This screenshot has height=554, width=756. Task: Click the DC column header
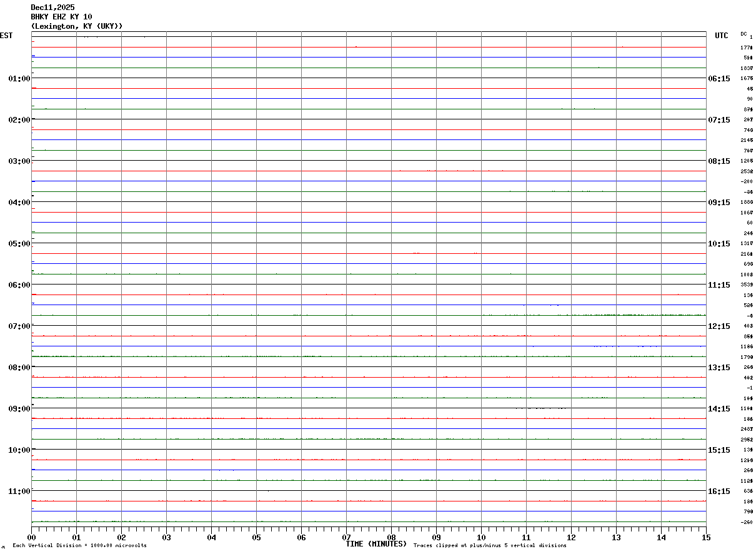click(744, 34)
